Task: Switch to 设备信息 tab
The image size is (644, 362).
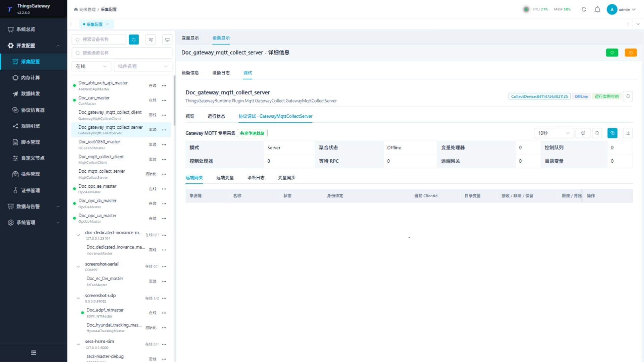Action: point(190,73)
